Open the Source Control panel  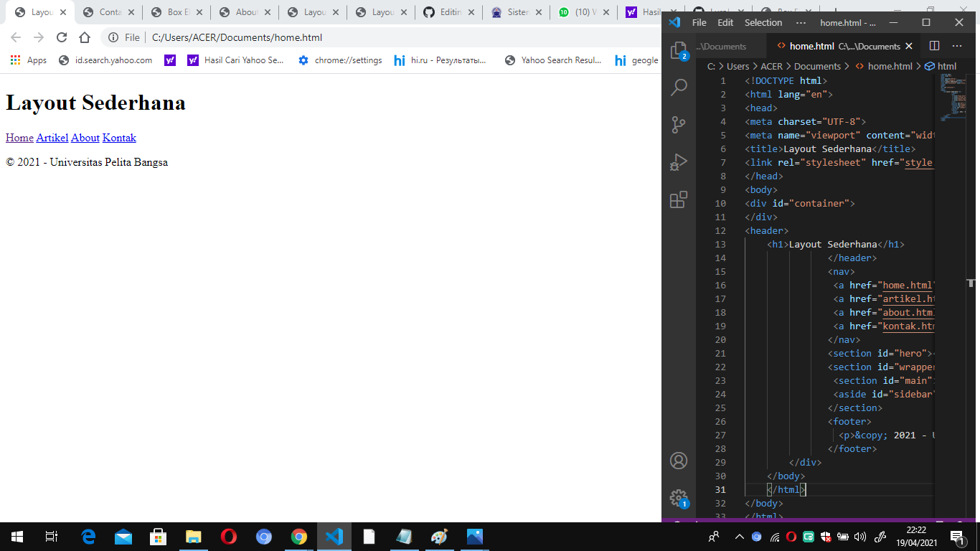[x=679, y=125]
